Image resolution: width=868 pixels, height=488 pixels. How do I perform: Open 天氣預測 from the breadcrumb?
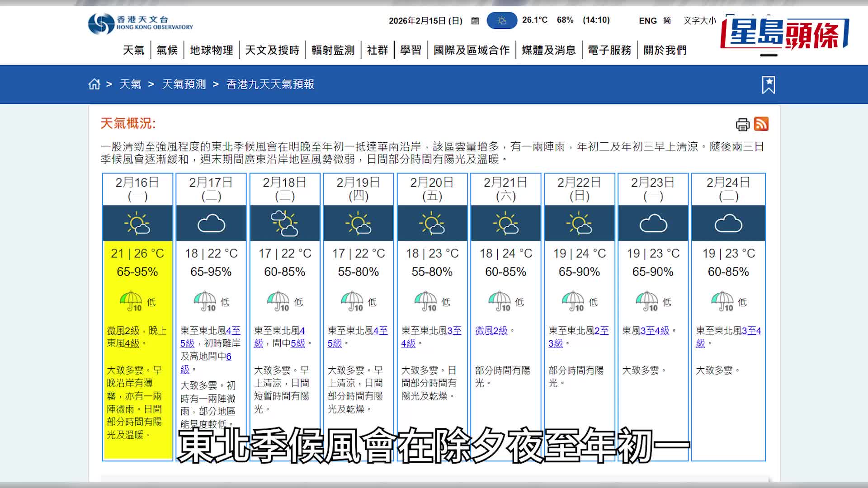click(184, 84)
